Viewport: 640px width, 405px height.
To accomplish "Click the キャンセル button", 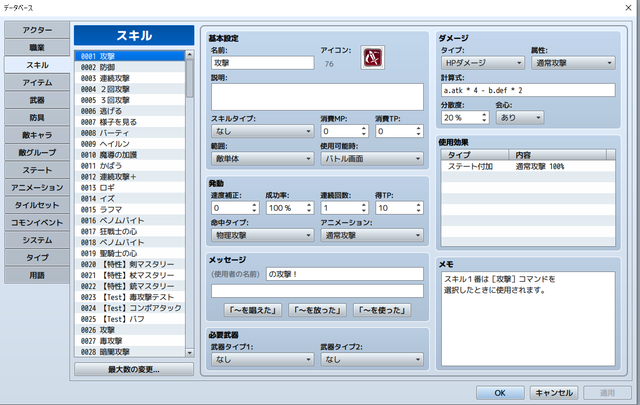I will (554, 393).
